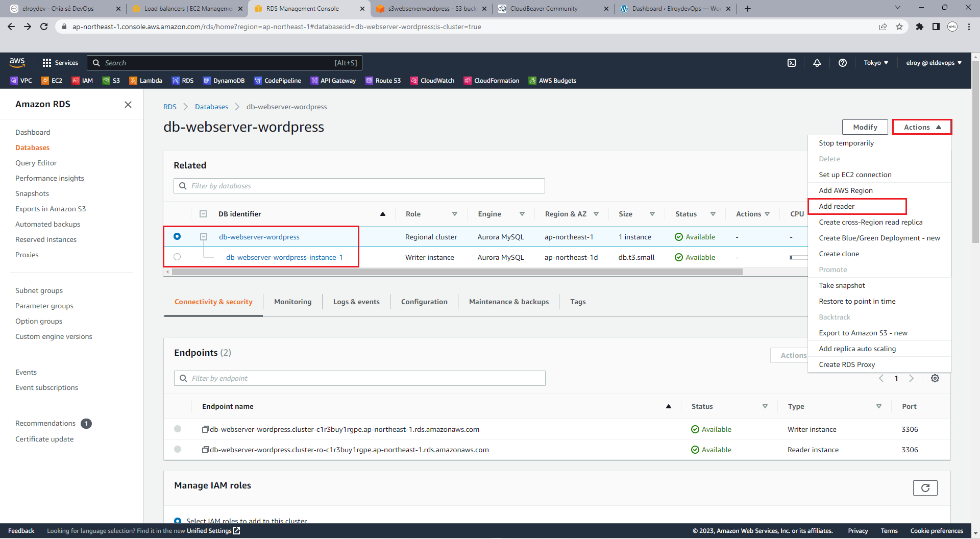Screen dimensions: 980x539
Task: Collapse the Actions dropdown button
Action: click(x=922, y=127)
